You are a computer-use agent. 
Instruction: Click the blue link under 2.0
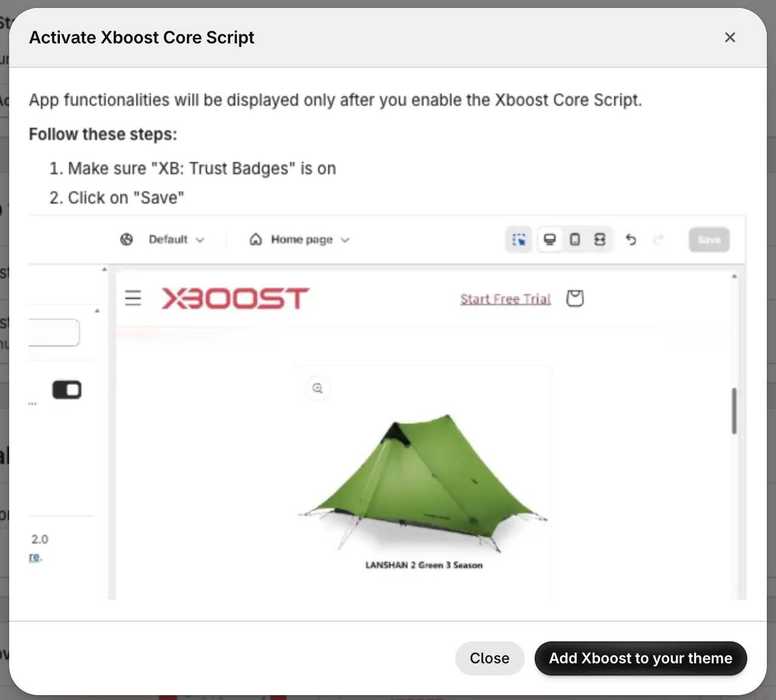[x=35, y=557]
